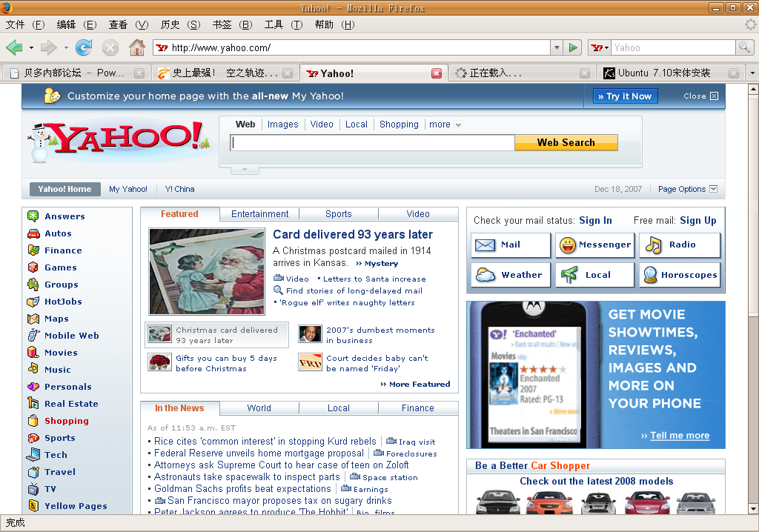This screenshot has width=759, height=532.
Task: Click the Tech laptop icon
Action: (33, 454)
